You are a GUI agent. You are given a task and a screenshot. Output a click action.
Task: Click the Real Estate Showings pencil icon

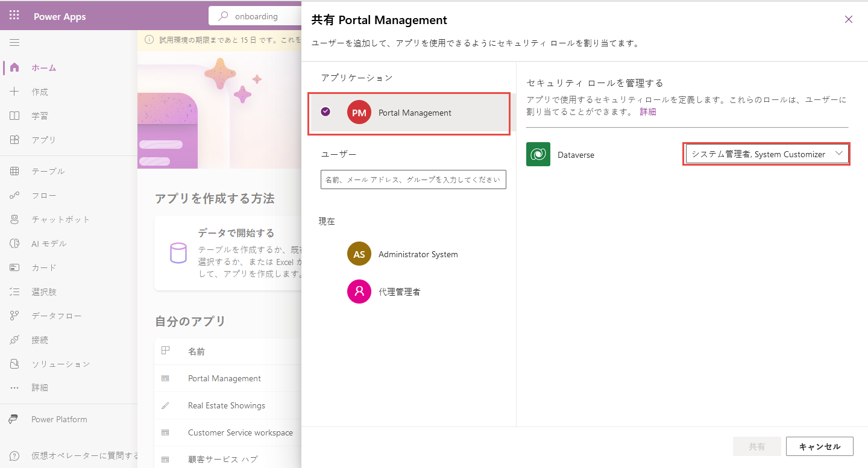166,405
